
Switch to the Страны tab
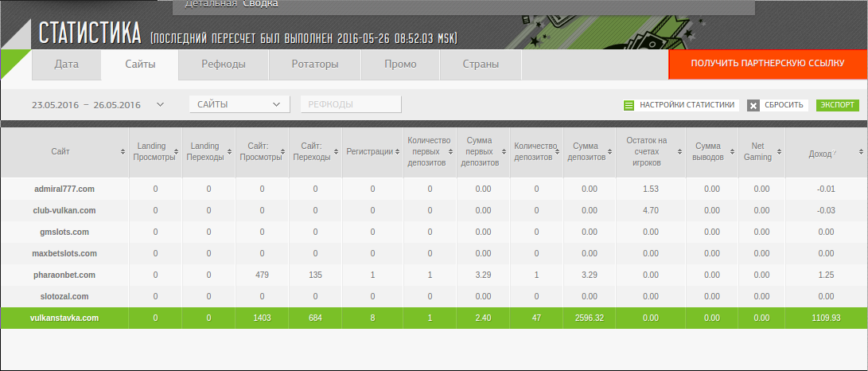coord(481,64)
